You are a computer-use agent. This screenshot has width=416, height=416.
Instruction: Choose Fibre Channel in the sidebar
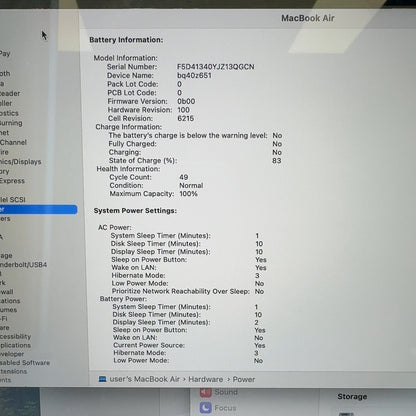click(x=13, y=142)
